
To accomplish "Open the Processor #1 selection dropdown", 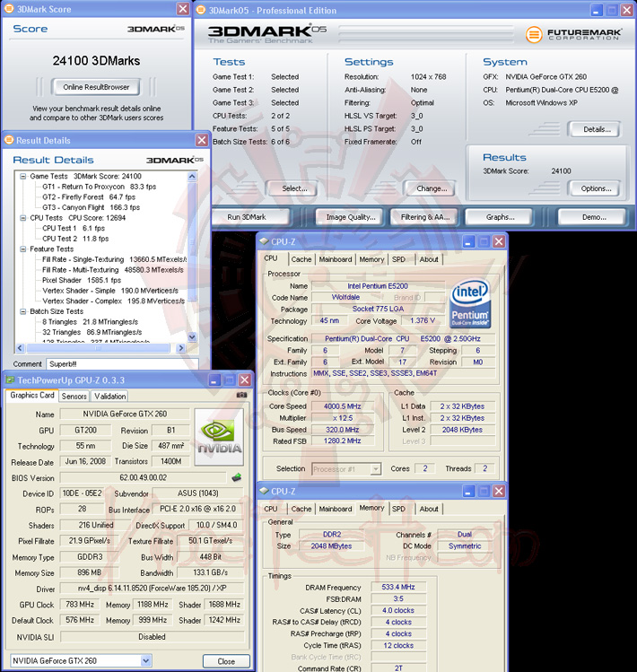I will tap(376, 469).
